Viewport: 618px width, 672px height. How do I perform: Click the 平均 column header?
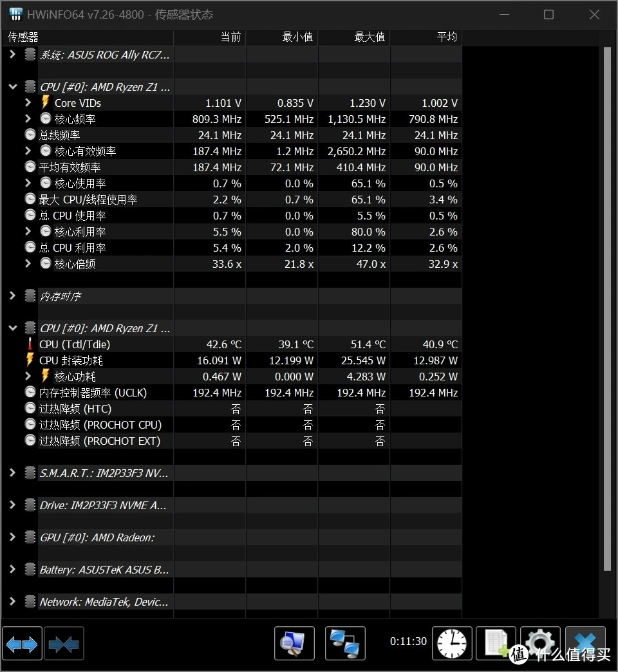tap(426, 37)
